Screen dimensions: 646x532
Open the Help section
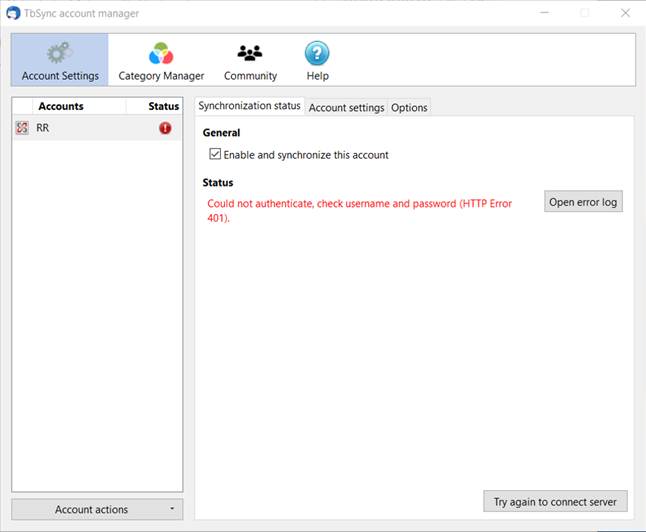click(x=317, y=61)
